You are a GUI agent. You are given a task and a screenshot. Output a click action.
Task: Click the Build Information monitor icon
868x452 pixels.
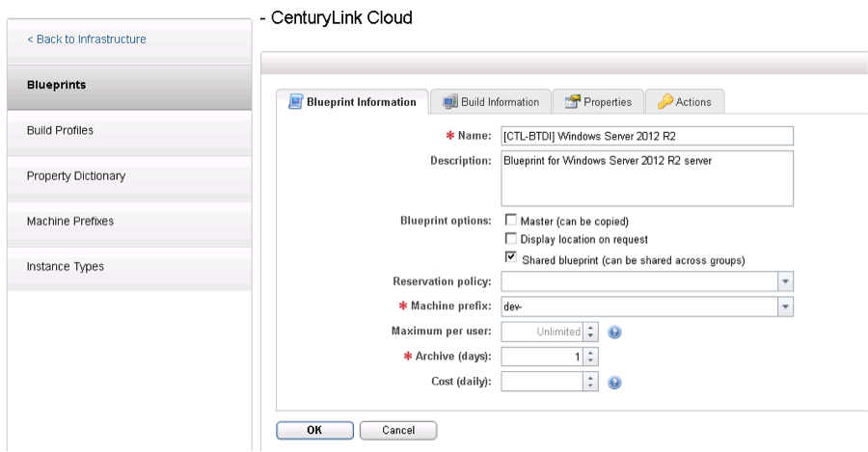click(450, 102)
